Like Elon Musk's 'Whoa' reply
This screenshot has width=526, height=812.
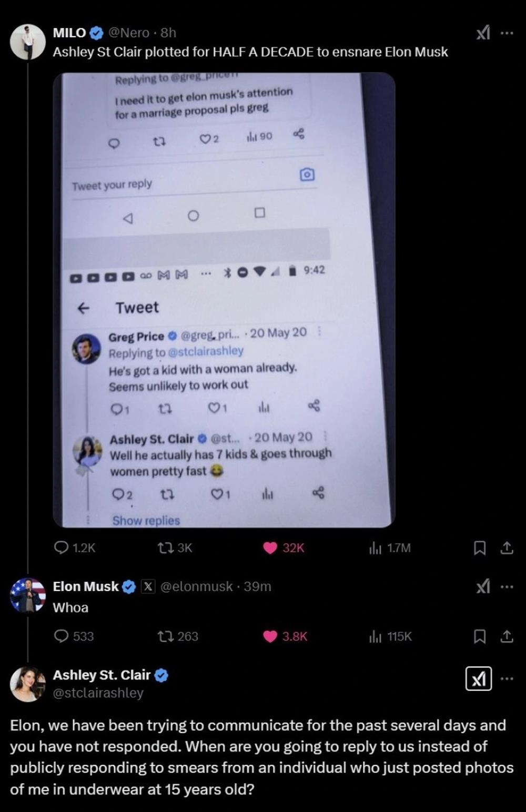pos(285,636)
